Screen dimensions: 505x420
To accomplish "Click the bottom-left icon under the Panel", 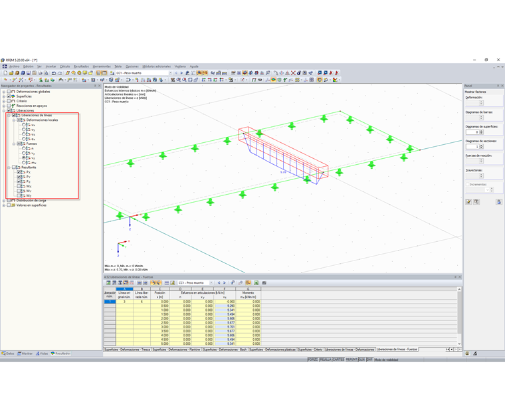I will click(x=467, y=354).
